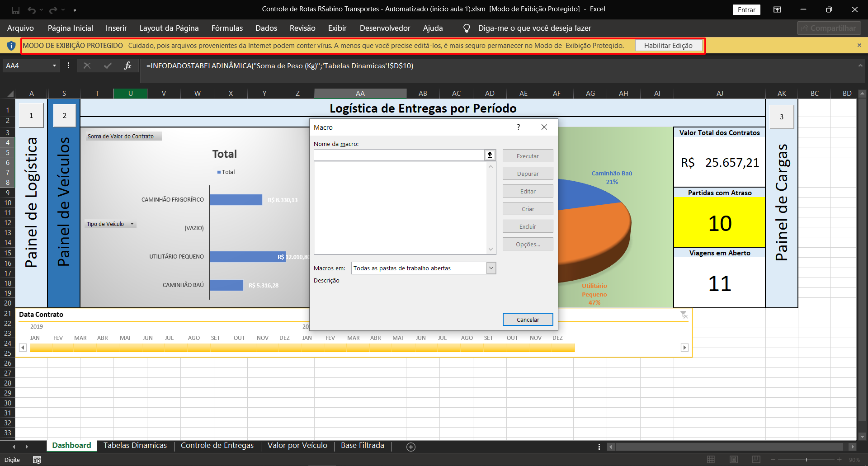Switch to Normal view icon
Screen dimensions: 868x466
click(711, 460)
